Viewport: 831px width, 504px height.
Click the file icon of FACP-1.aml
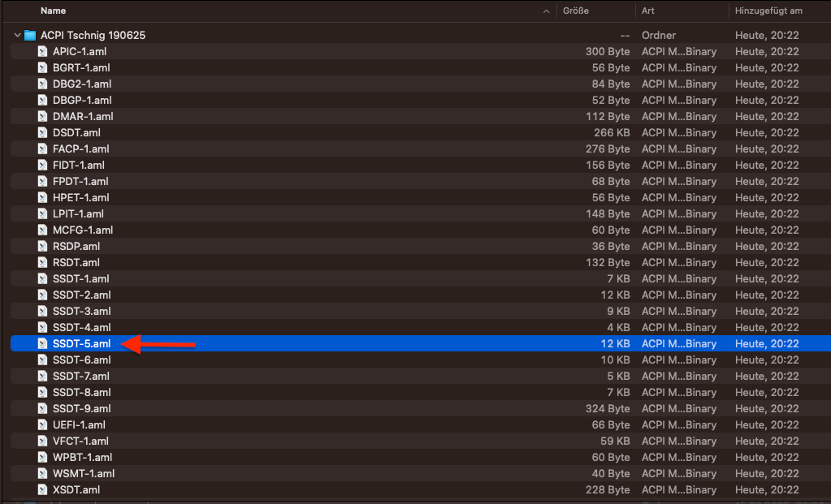[x=42, y=149]
